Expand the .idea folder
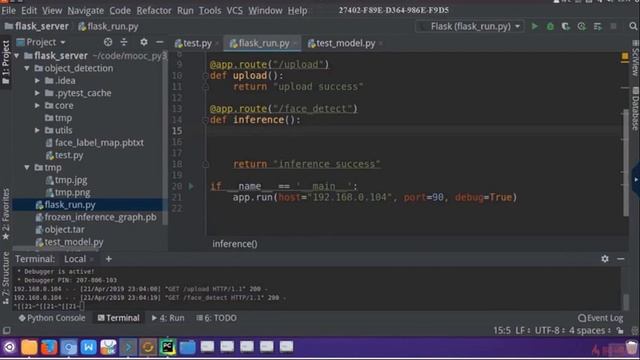 click(x=37, y=81)
